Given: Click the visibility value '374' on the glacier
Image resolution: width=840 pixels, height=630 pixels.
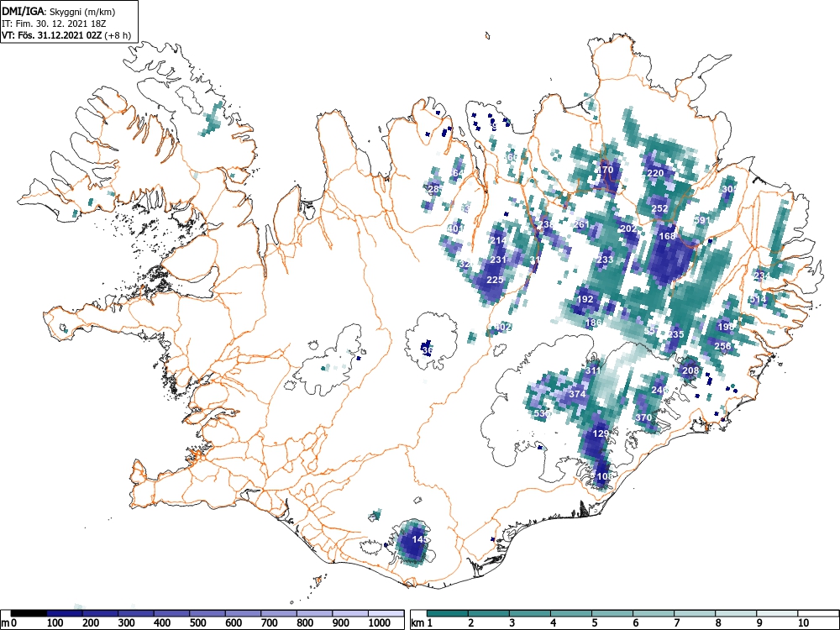Looking at the screenshot, I should tap(577, 394).
